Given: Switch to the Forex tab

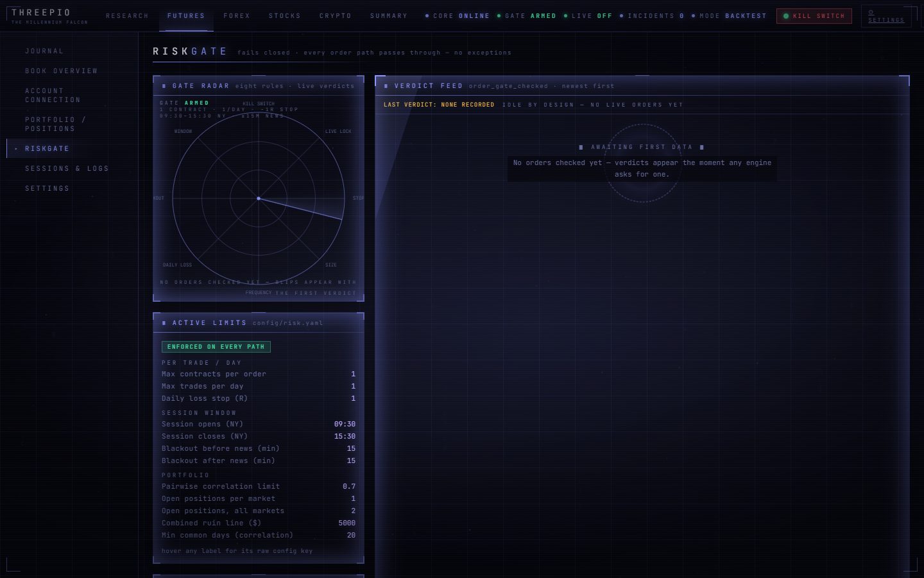Looking at the screenshot, I should pyautogui.click(x=237, y=15).
